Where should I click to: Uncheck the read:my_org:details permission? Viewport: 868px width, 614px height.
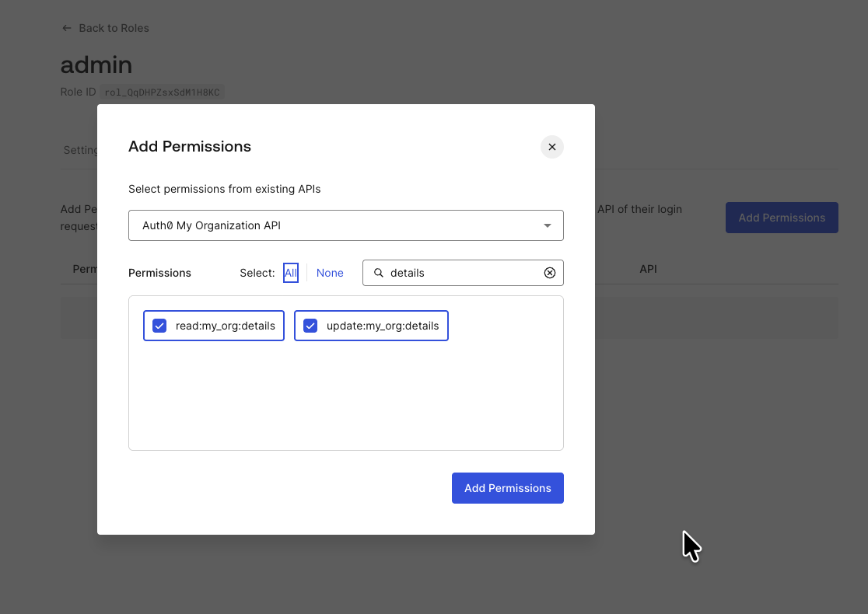(x=159, y=326)
